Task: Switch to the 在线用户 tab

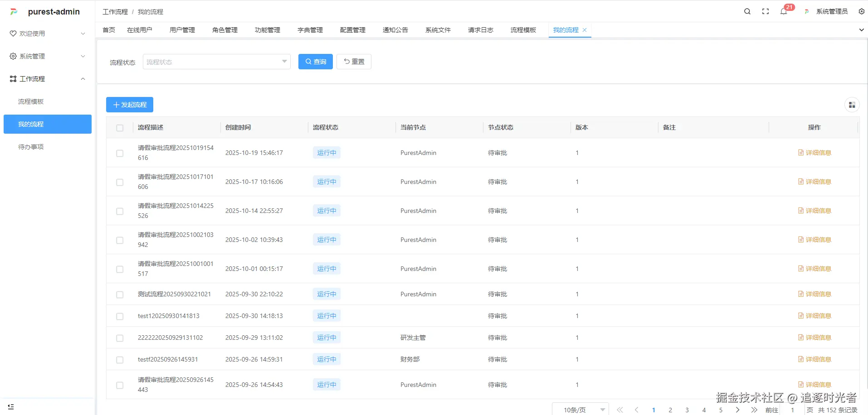Action: (140, 30)
